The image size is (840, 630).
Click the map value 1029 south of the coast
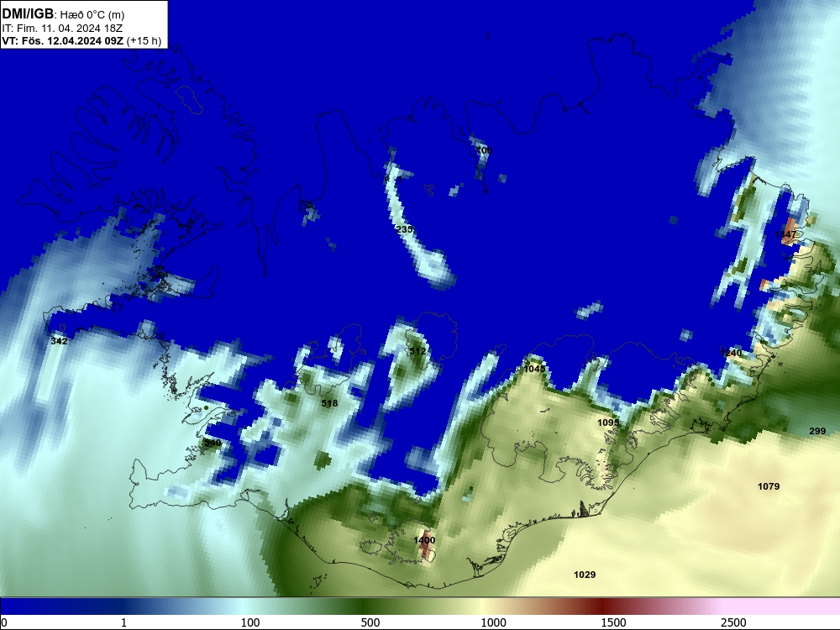tap(585, 575)
